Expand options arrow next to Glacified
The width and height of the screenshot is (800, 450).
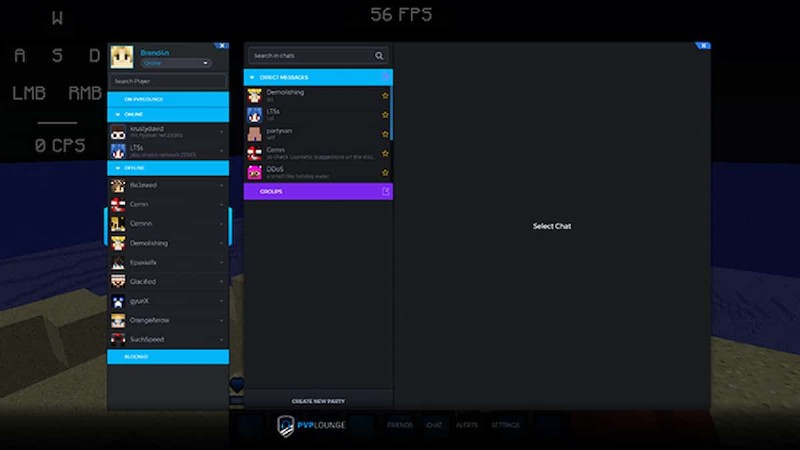coord(222,282)
